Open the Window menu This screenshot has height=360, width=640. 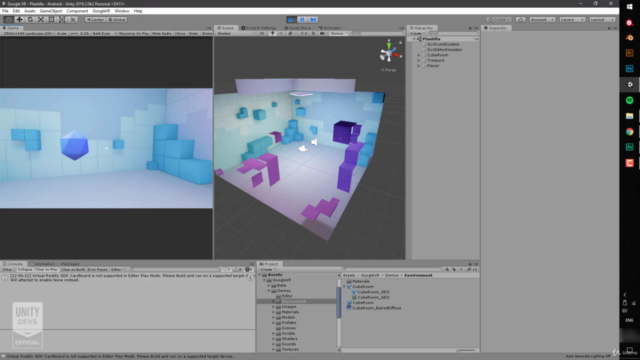(x=122, y=11)
